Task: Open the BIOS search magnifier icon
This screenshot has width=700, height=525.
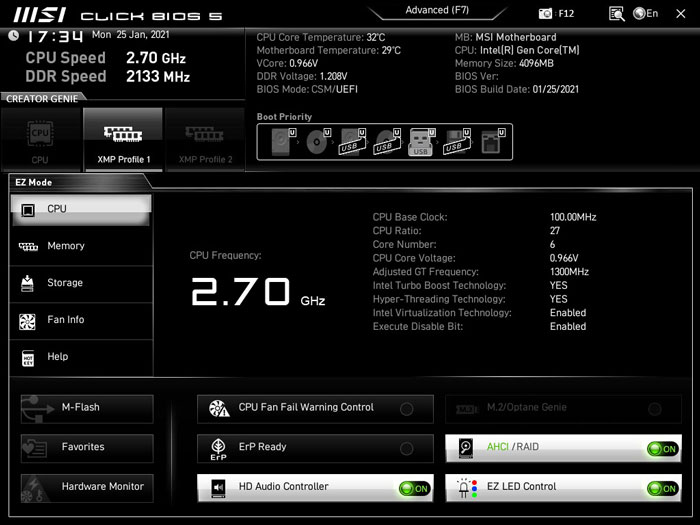Action: coord(617,14)
